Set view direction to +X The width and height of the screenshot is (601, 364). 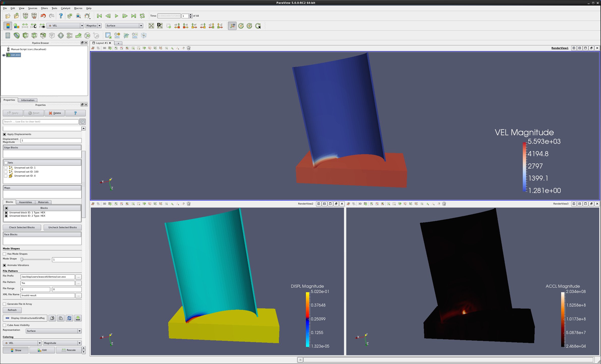point(177,26)
